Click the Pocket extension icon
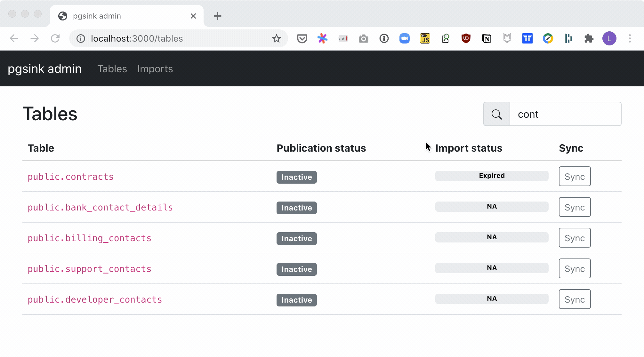 (302, 39)
